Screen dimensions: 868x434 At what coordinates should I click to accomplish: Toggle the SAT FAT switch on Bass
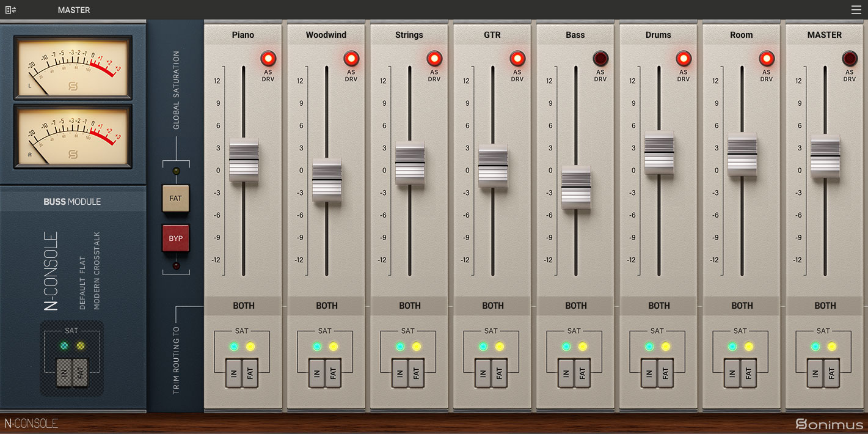(583, 373)
